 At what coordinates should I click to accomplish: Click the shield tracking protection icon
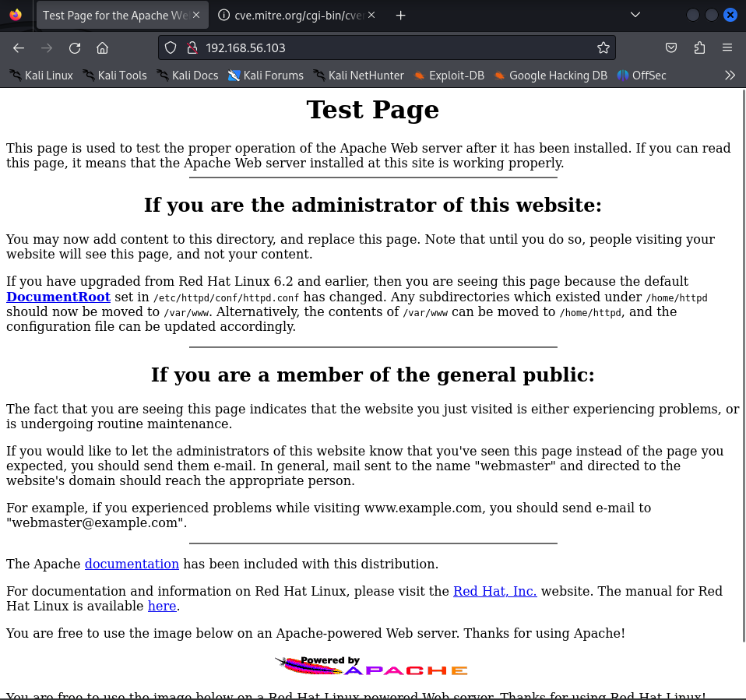172,48
